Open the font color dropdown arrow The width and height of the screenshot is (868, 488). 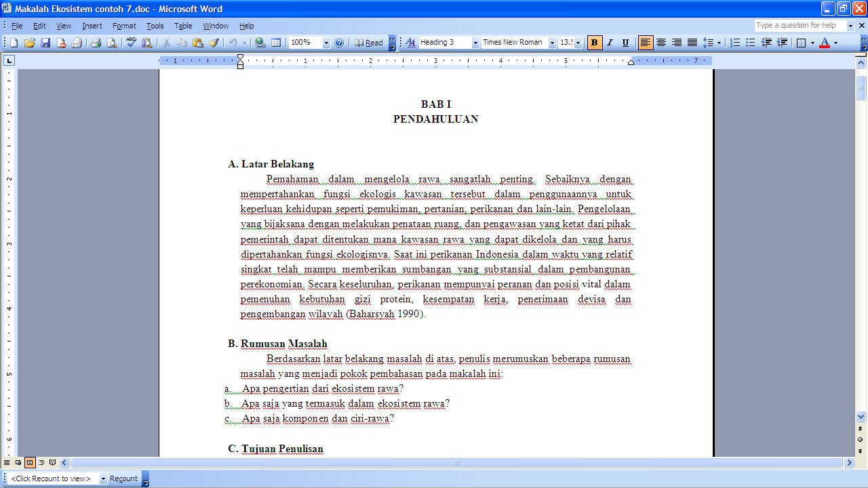click(x=835, y=43)
